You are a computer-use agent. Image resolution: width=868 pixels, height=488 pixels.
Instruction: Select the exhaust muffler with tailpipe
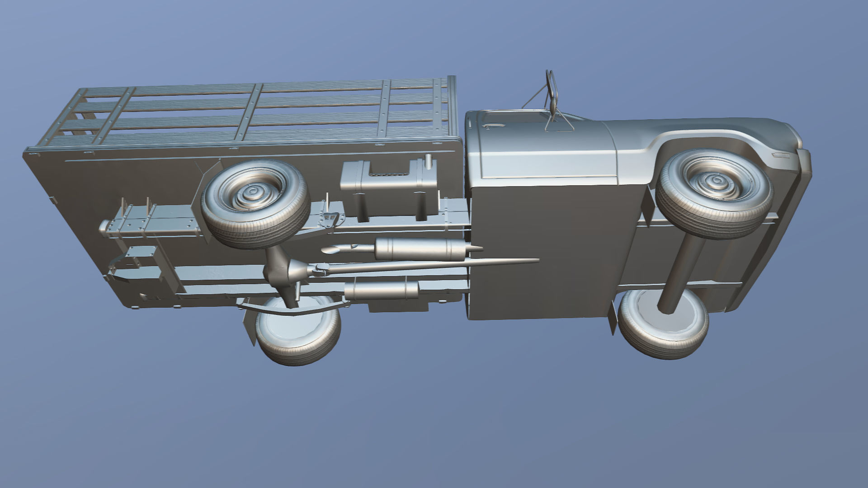pos(402,249)
